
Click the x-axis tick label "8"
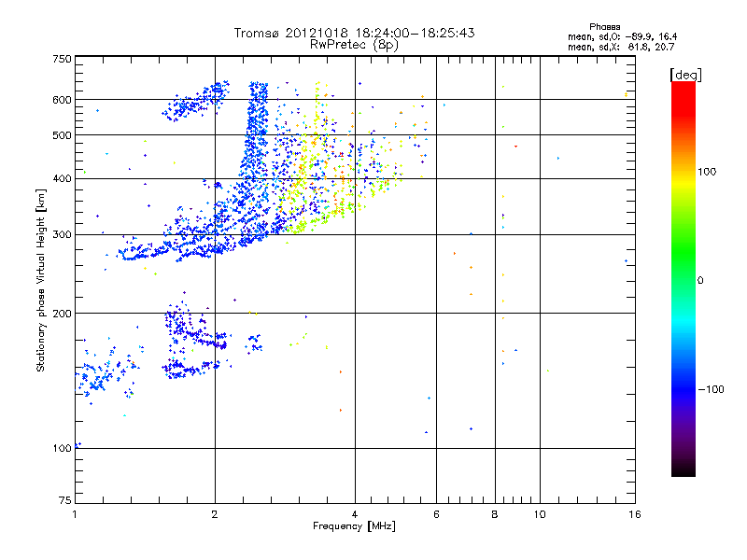495,514
